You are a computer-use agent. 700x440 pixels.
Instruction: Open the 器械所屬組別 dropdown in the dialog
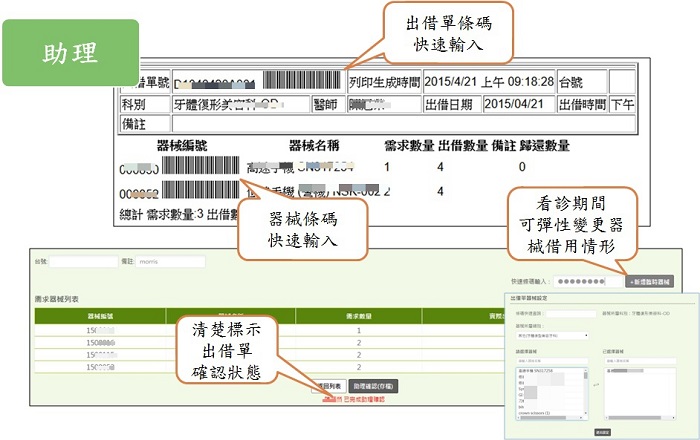[x=552, y=335]
